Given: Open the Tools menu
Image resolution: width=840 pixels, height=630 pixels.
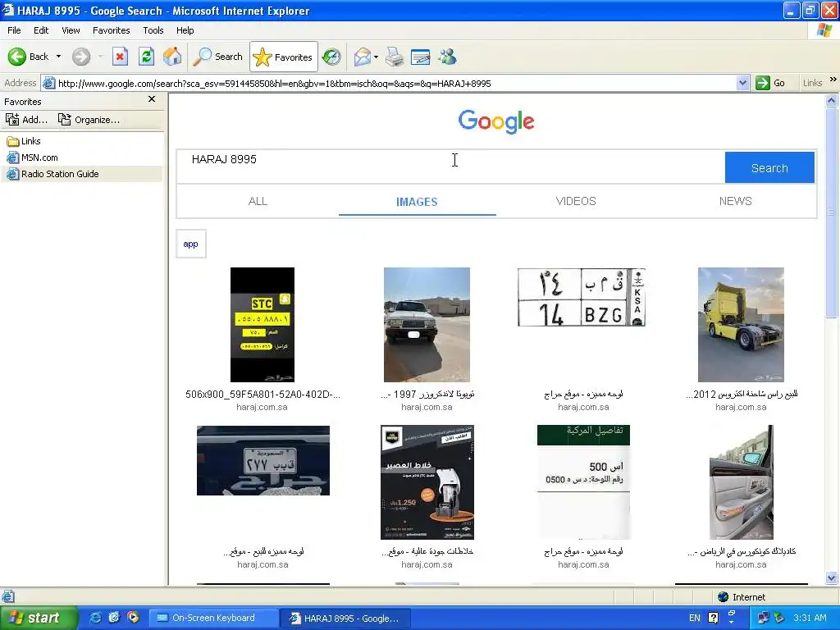Looking at the screenshot, I should [x=153, y=30].
